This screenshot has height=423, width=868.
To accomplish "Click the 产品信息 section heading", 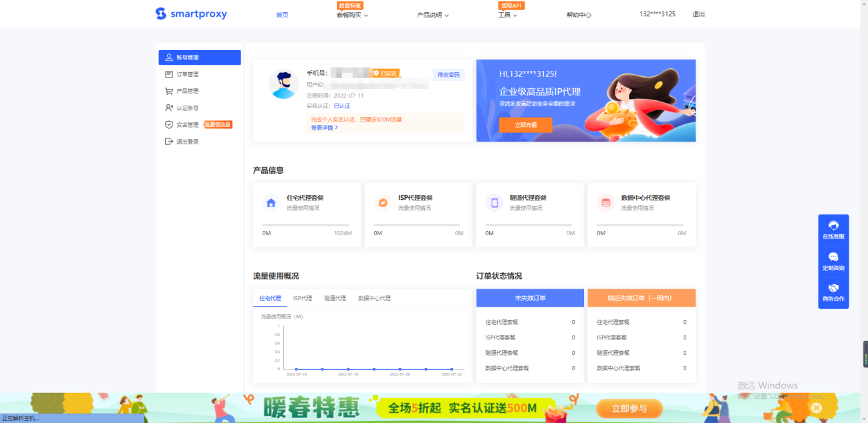I will [x=268, y=170].
